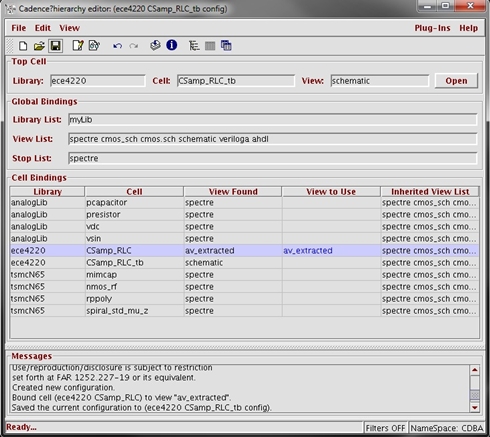Select the CSamp_RLC cell entry
The height and width of the screenshot is (437, 490).
(134, 251)
